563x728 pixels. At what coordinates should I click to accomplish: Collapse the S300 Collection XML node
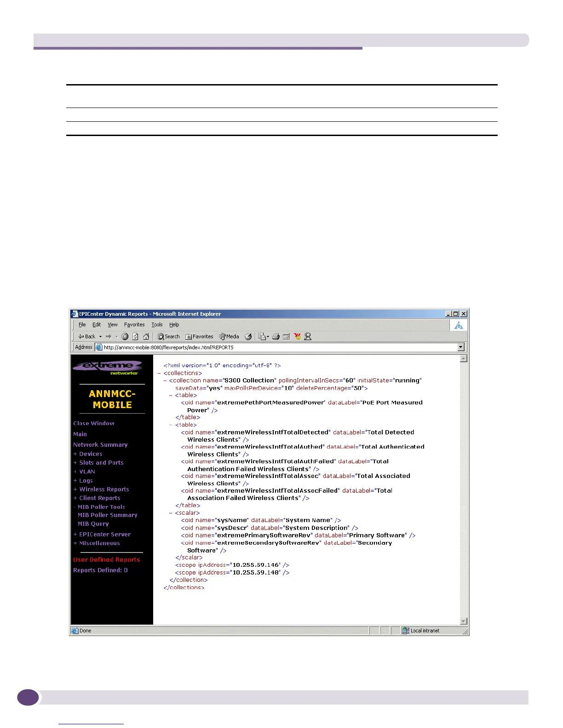click(166, 381)
